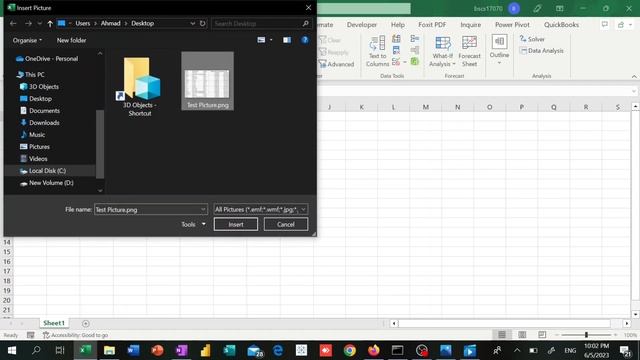Click the Insert button
The width and height of the screenshot is (640, 360).
(x=236, y=224)
